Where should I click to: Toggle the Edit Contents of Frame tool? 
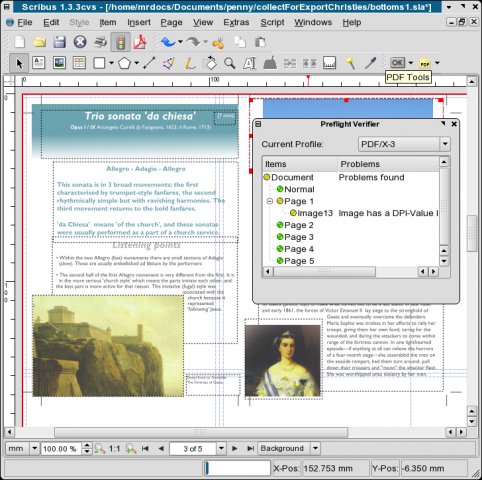coord(249,63)
